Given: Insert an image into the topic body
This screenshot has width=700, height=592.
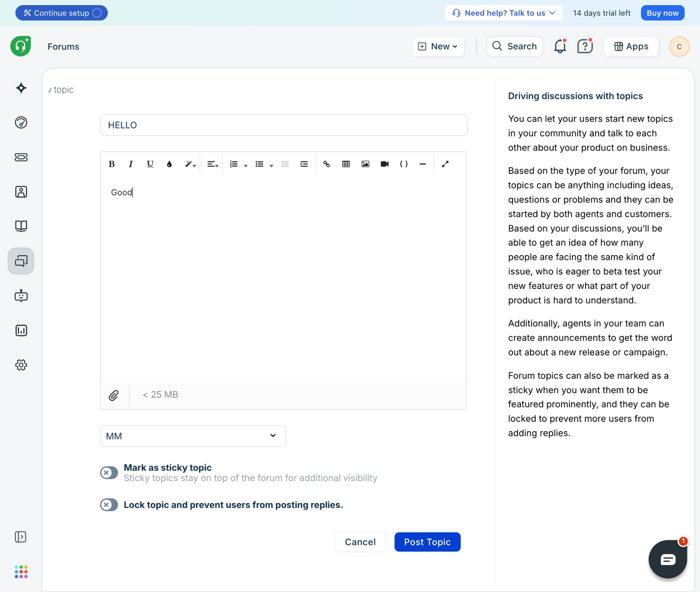Looking at the screenshot, I should (365, 164).
